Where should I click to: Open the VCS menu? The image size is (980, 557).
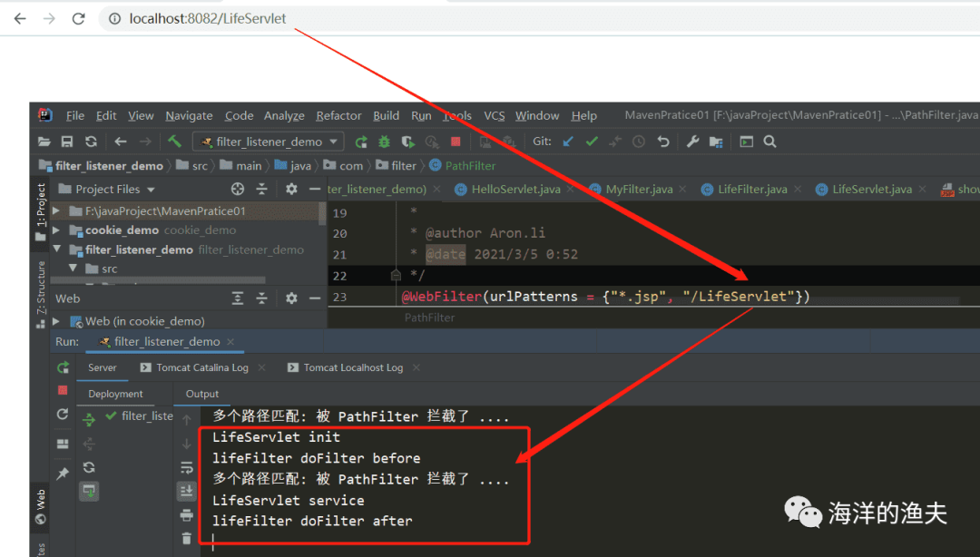[494, 115]
